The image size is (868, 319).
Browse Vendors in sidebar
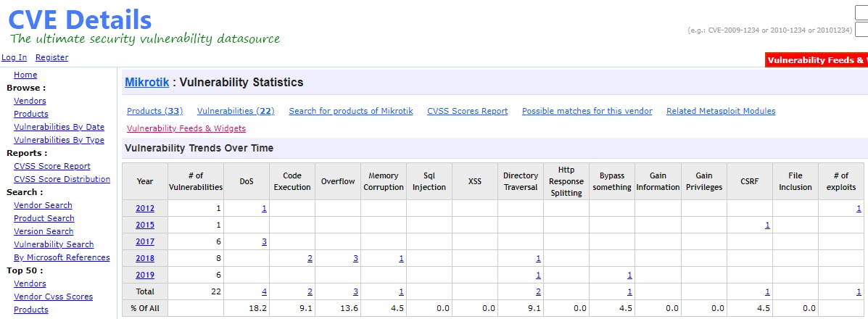coord(30,101)
